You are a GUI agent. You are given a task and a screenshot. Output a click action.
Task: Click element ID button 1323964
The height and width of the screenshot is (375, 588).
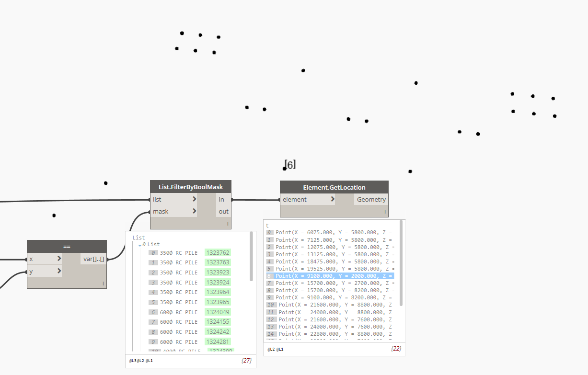tap(218, 292)
